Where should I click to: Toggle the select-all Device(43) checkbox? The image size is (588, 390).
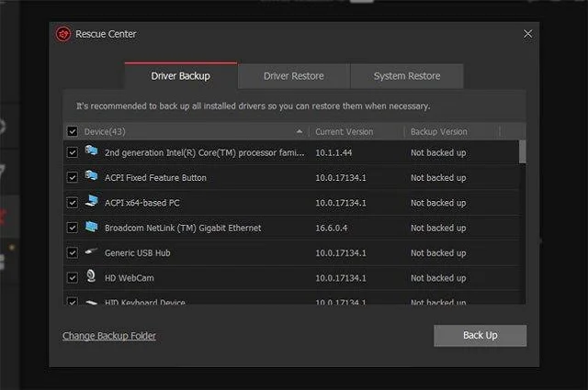pyautogui.click(x=73, y=131)
